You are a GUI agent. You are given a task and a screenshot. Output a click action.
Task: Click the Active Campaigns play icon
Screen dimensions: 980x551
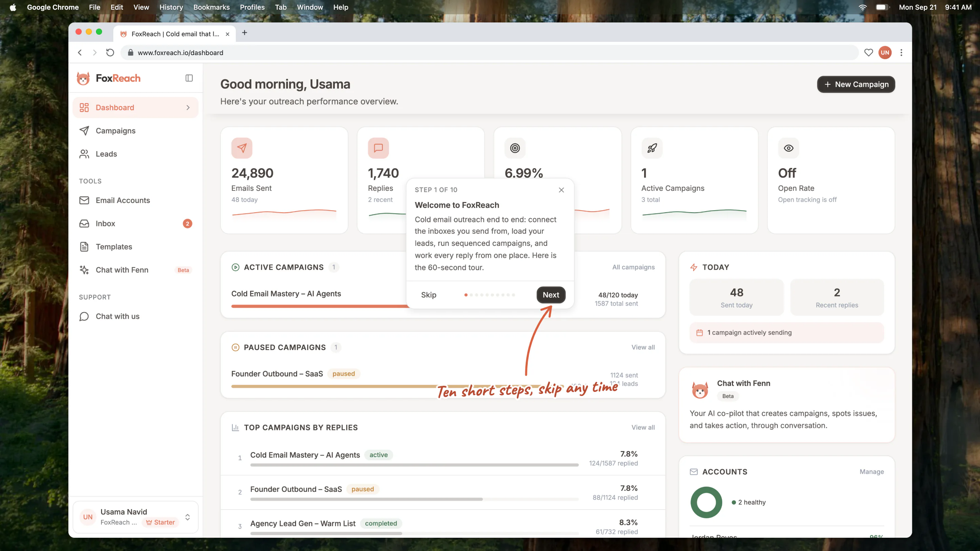[x=235, y=267]
